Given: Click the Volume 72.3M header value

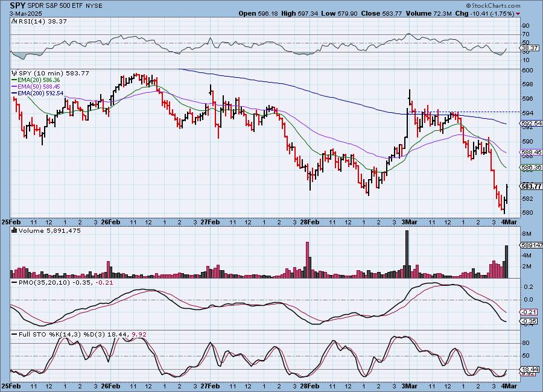Looking at the screenshot, I should (428, 13).
